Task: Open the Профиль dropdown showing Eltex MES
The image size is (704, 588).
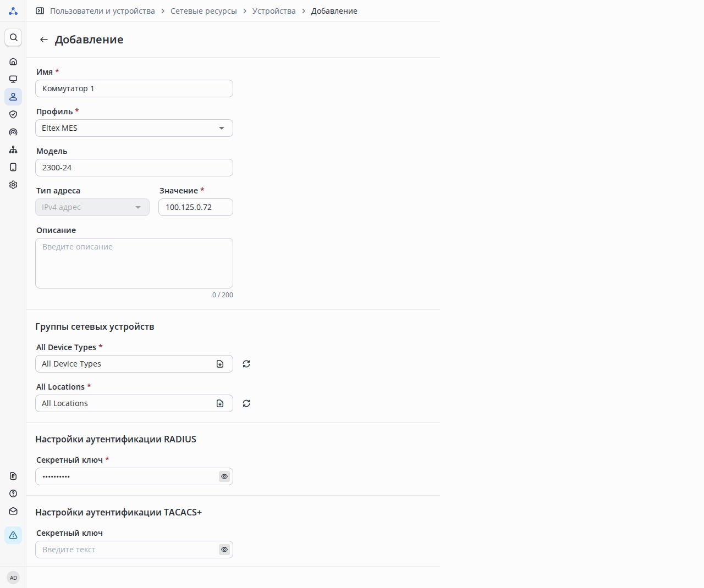Action: pyautogui.click(x=134, y=128)
